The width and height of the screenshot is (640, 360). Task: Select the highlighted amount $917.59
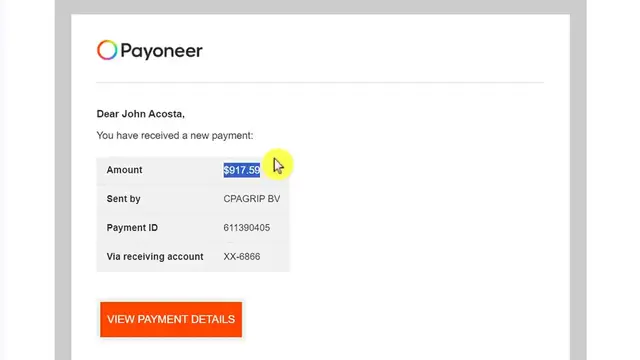click(x=242, y=170)
